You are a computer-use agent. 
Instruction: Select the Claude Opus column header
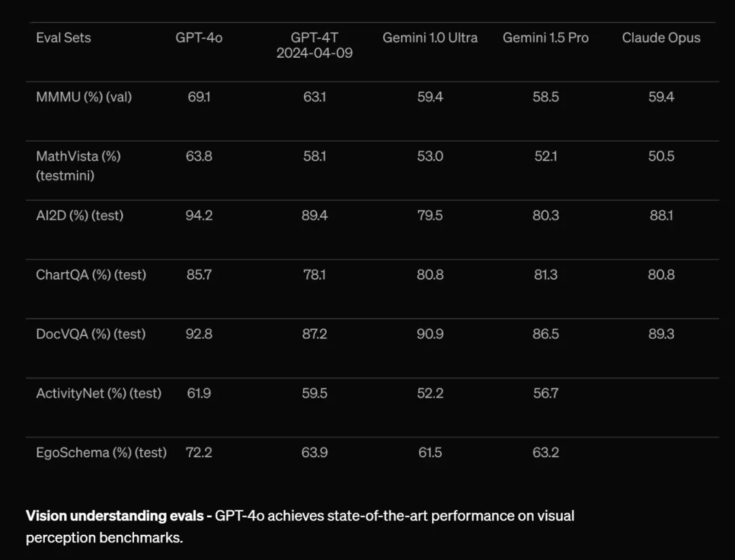point(661,38)
